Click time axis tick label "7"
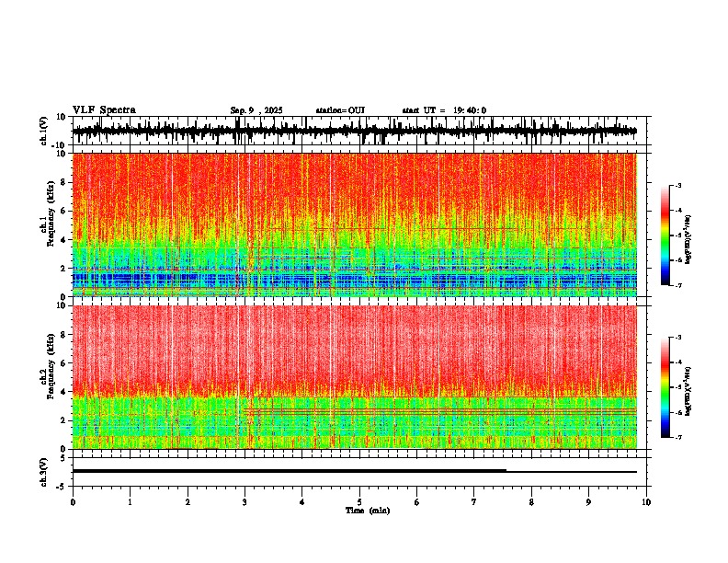728x563 pixels. tap(474, 502)
